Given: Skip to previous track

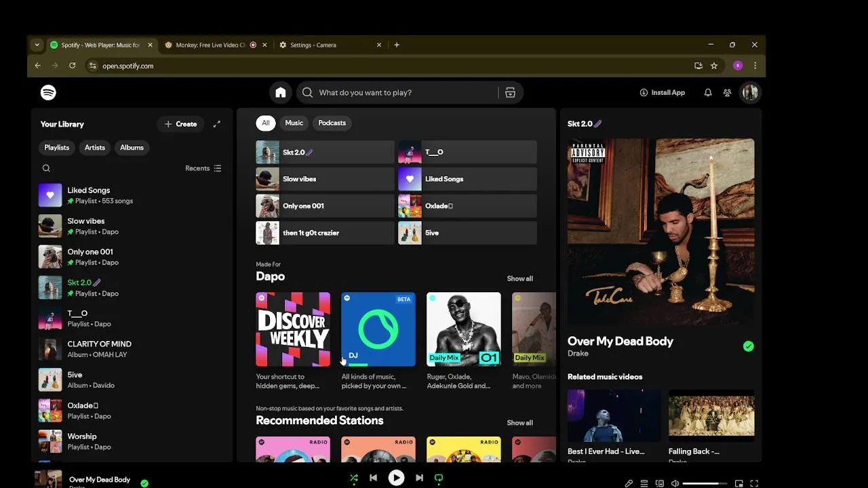Looking at the screenshot, I should 373,478.
